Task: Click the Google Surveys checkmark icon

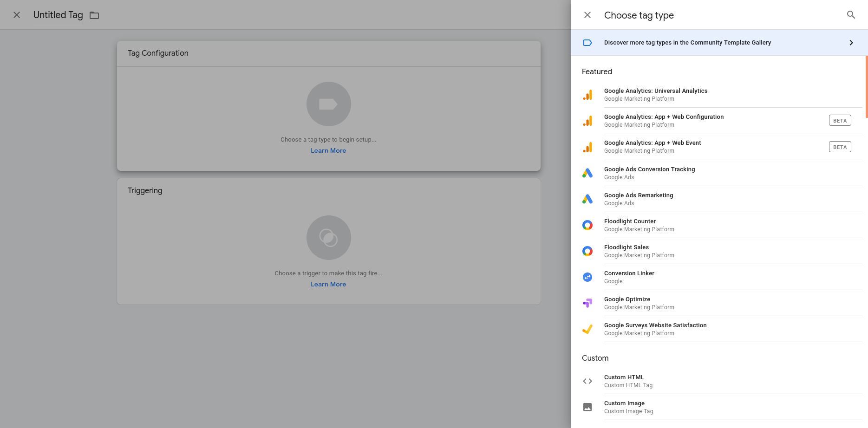Action: (587, 329)
